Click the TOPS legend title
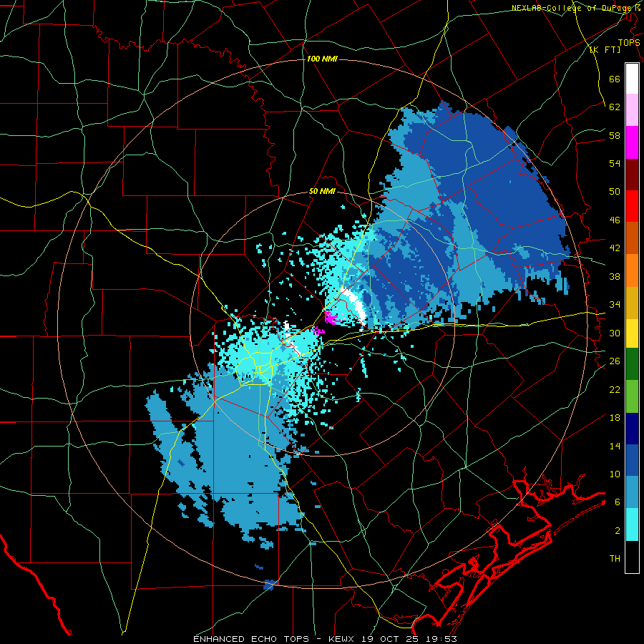Image resolution: width=644 pixels, height=644 pixels. [x=629, y=43]
